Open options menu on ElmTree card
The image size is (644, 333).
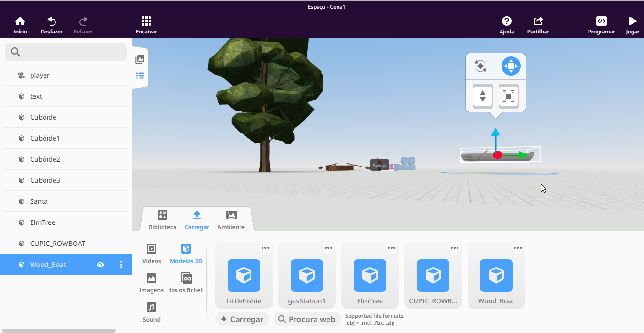point(392,248)
